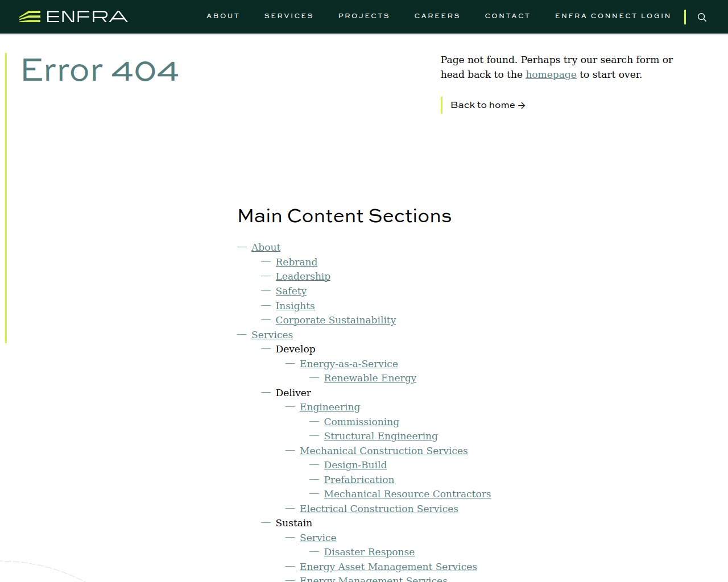The height and width of the screenshot is (582, 728).
Task: Visit the Renewable Energy link
Action: pyautogui.click(x=370, y=378)
